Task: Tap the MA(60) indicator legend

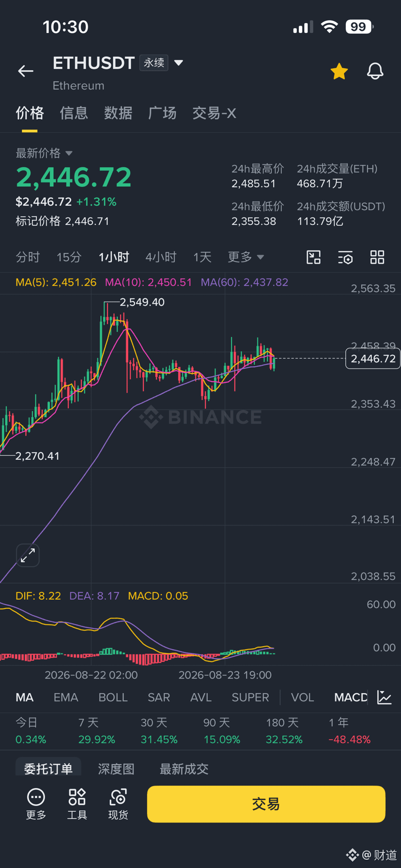Action: 245,282
